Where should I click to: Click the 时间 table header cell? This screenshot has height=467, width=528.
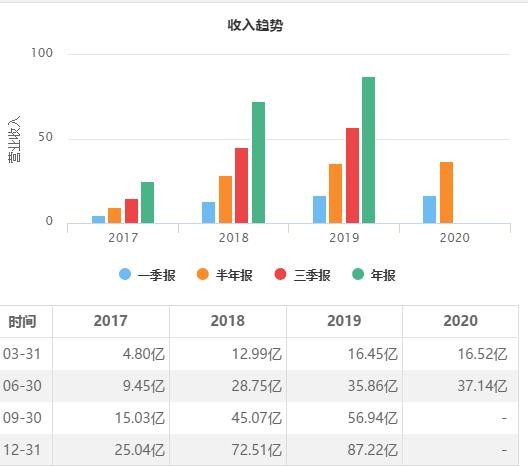coord(22,322)
